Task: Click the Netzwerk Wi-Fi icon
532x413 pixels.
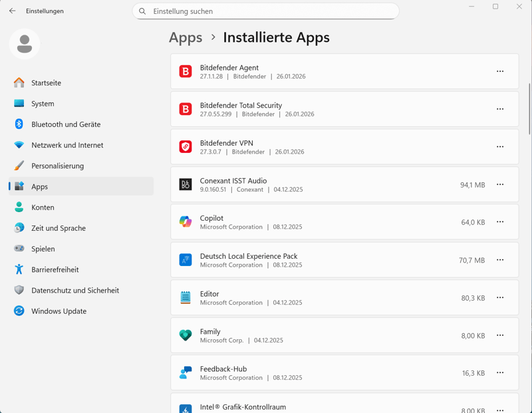Action: coord(19,145)
